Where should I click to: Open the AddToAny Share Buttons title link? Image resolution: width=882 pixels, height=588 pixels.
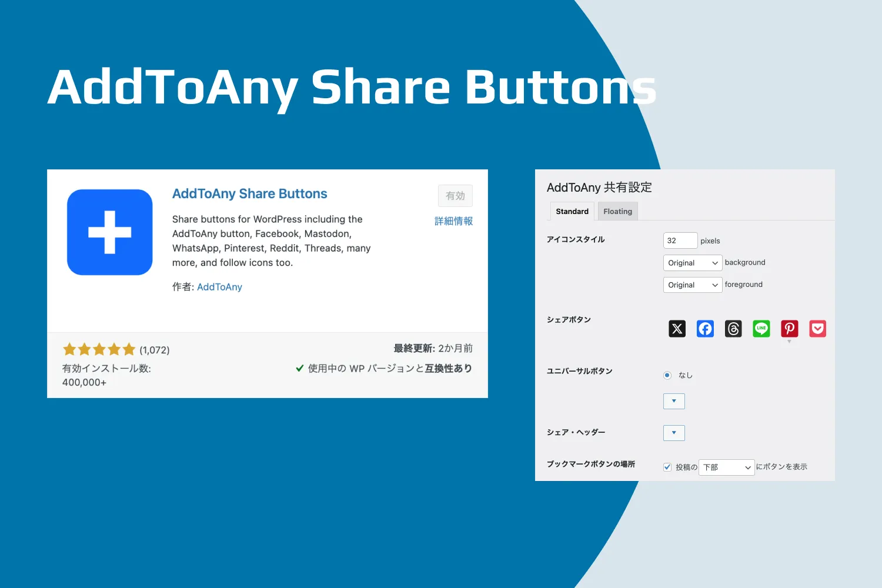pos(249,194)
